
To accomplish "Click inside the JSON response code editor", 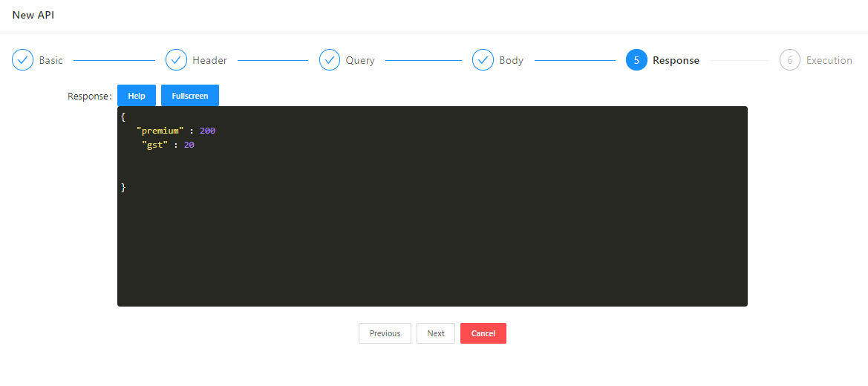I will pyautogui.click(x=432, y=206).
